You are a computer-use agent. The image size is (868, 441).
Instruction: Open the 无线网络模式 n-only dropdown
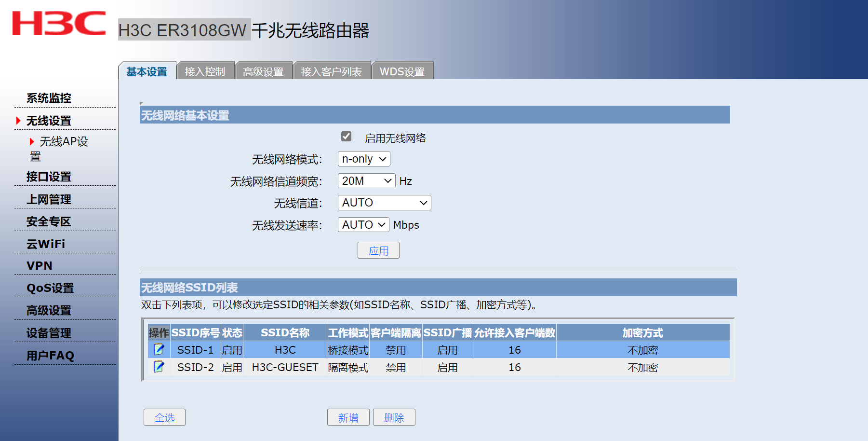pos(364,159)
